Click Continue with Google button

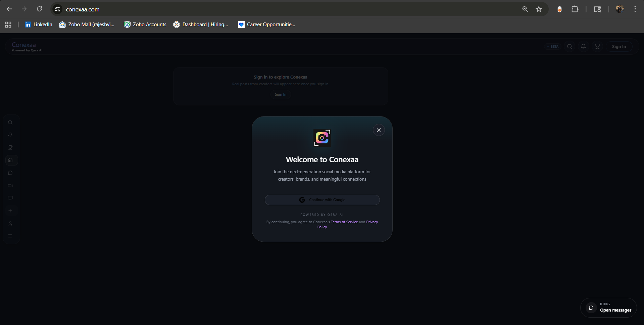[322, 200]
